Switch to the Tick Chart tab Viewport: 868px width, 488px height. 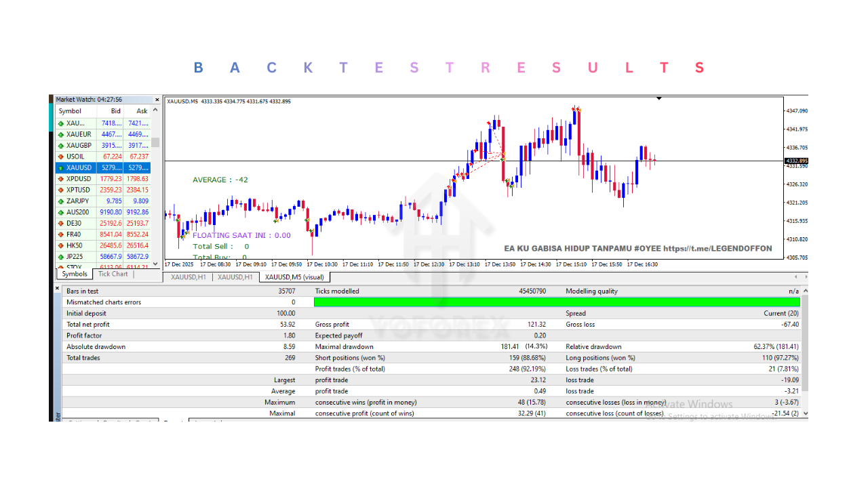[113, 274]
